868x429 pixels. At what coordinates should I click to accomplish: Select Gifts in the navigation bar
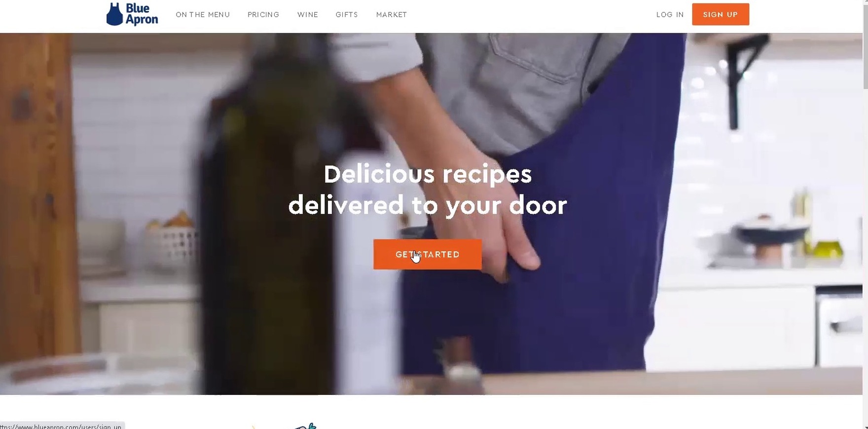(x=347, y=15)
